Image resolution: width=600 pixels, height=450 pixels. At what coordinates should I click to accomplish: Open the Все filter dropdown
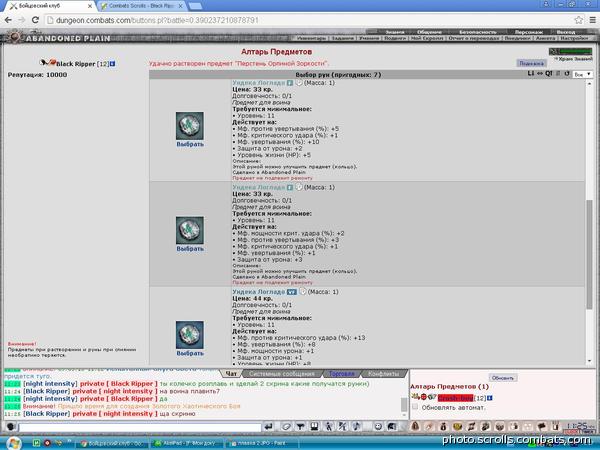[x=582, y=74]
